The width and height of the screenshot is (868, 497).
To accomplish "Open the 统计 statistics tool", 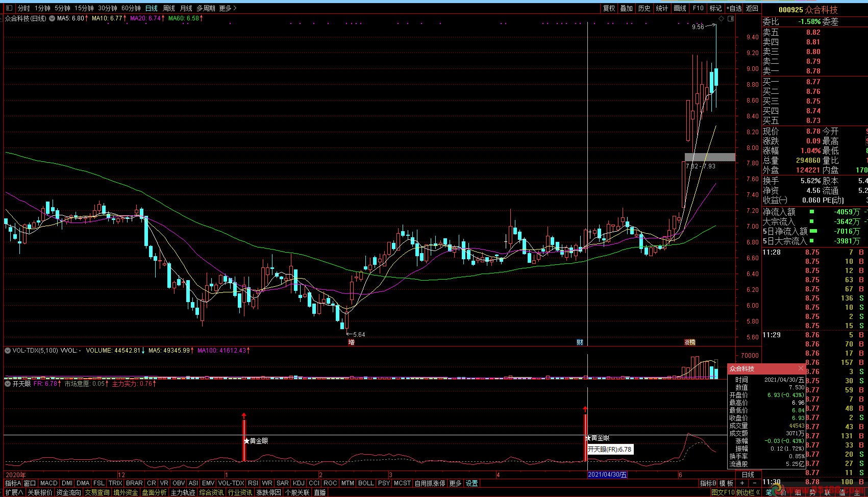I will 662,8.
